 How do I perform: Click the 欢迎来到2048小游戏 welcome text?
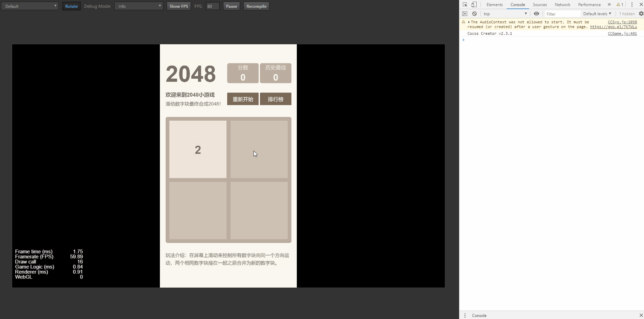190,95
